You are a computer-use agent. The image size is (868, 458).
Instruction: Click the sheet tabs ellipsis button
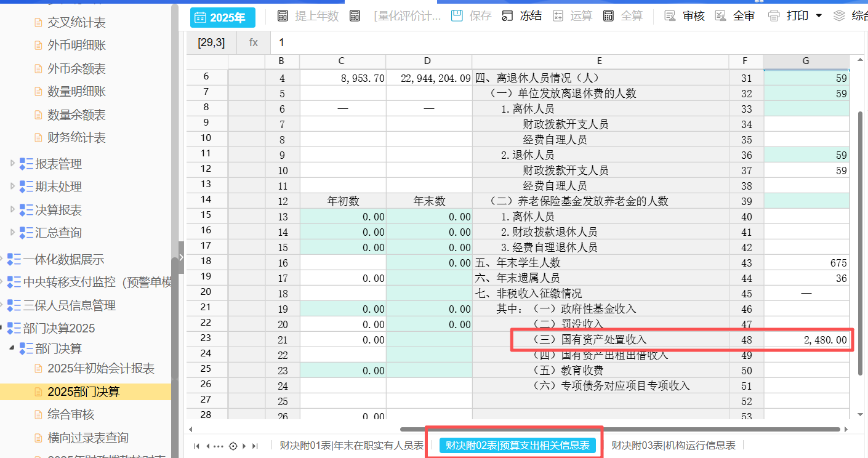pyautogui.click(x=219, y=446)
